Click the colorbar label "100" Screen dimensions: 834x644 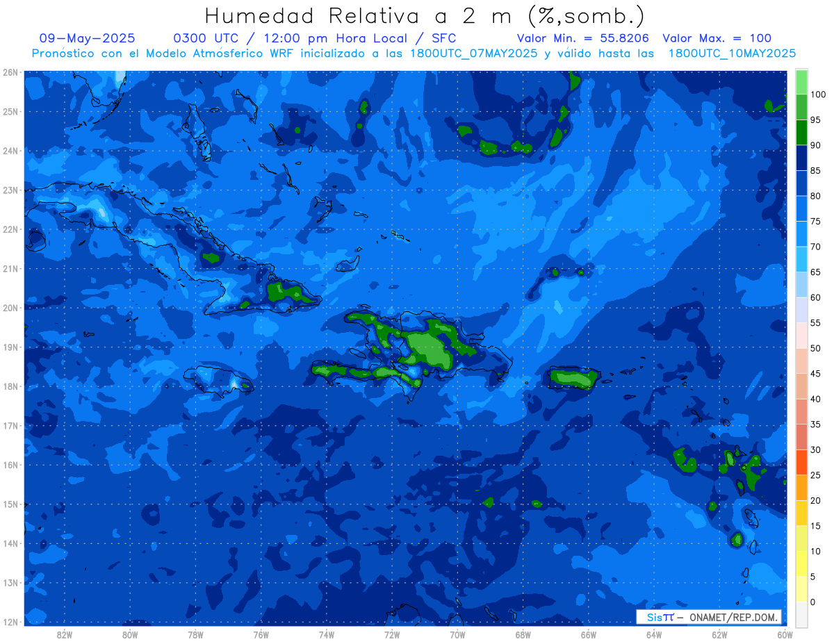pyautogui.click(x=817, y=94)
